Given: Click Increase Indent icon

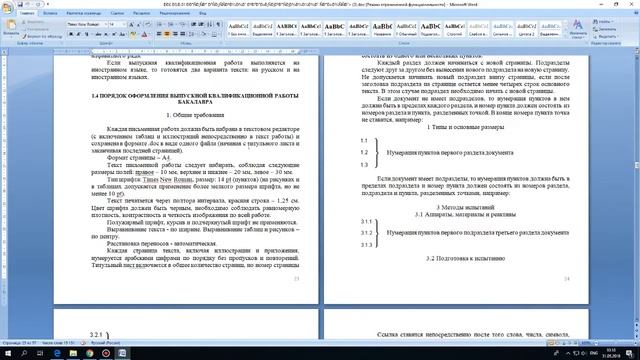Looking at the screenshot, I should 201,24.
